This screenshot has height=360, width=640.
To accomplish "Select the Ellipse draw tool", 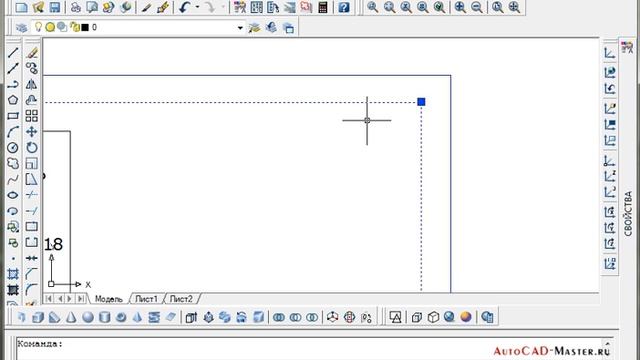I will [x=13, y=195].
